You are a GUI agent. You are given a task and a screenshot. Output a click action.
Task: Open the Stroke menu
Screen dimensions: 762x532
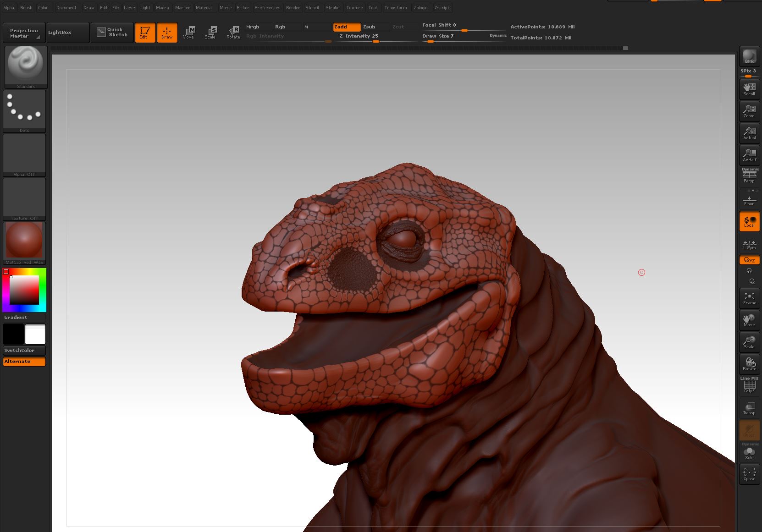(332, 8)
